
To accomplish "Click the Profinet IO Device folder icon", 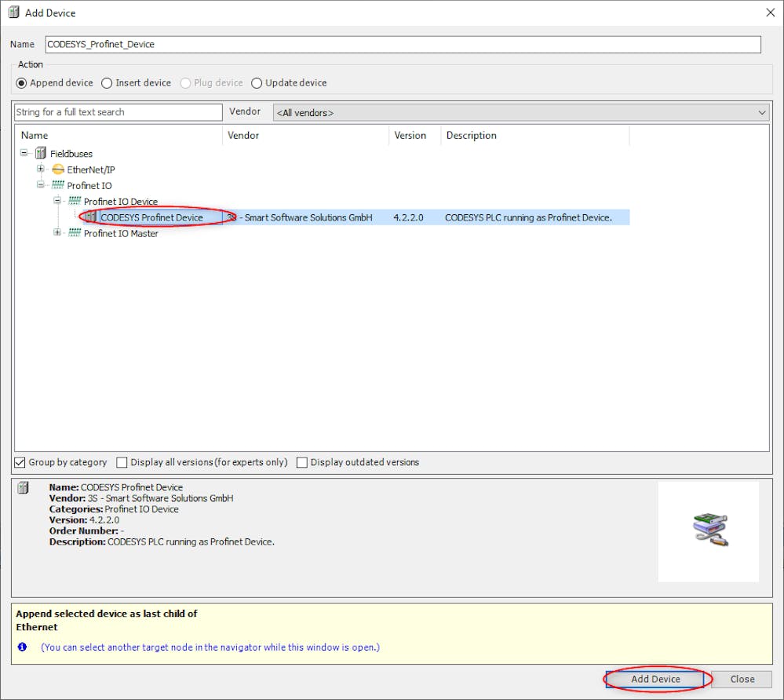I will coord(75,201).
